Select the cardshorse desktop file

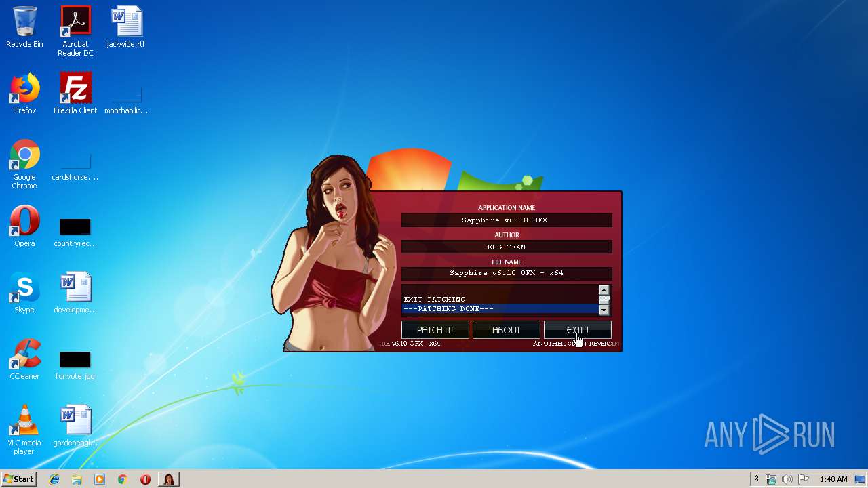75,167
